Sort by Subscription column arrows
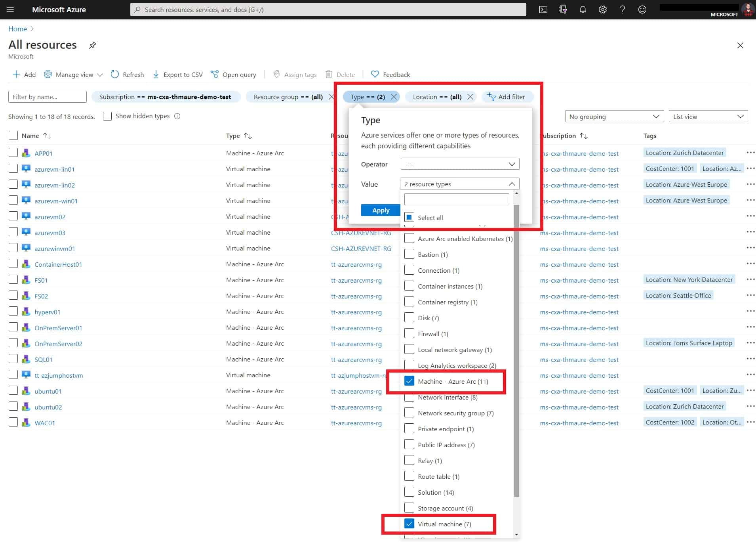The image size is (756, 545). point(584,136)
